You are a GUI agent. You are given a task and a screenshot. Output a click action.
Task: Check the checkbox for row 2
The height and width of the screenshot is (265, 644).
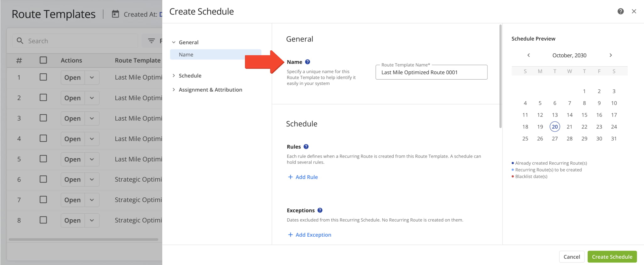[x=43, y=98]
